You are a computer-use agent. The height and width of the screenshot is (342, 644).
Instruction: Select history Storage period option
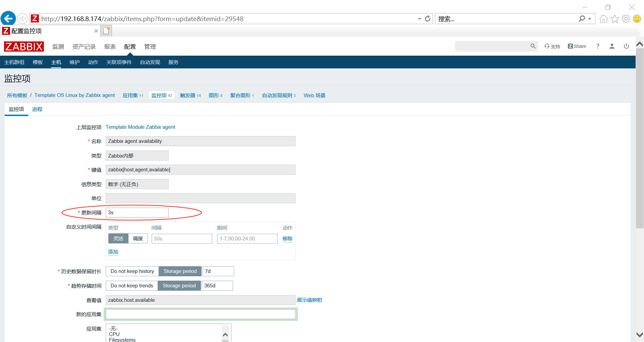tap(180, 271)
